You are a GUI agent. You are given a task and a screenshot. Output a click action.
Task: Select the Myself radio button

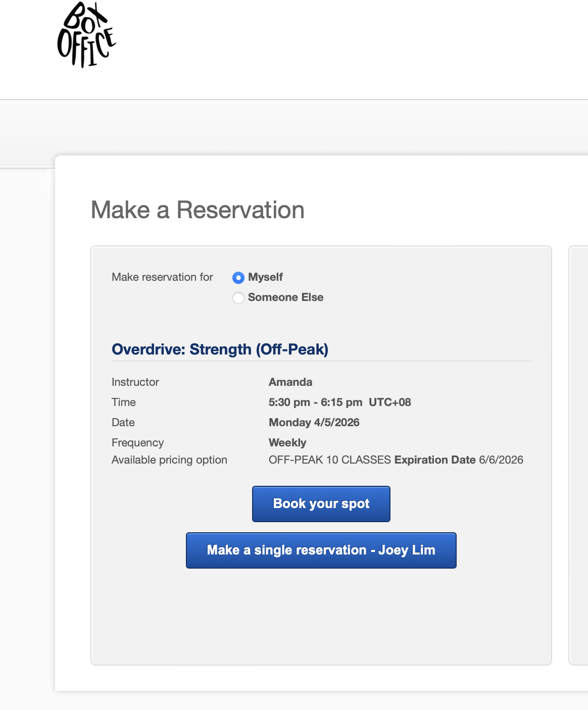click(238, 278)
